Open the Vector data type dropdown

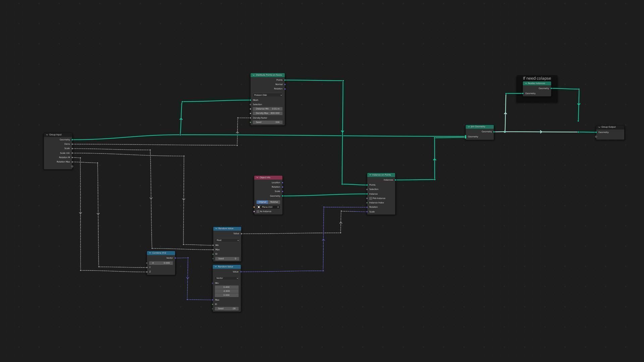227,278
